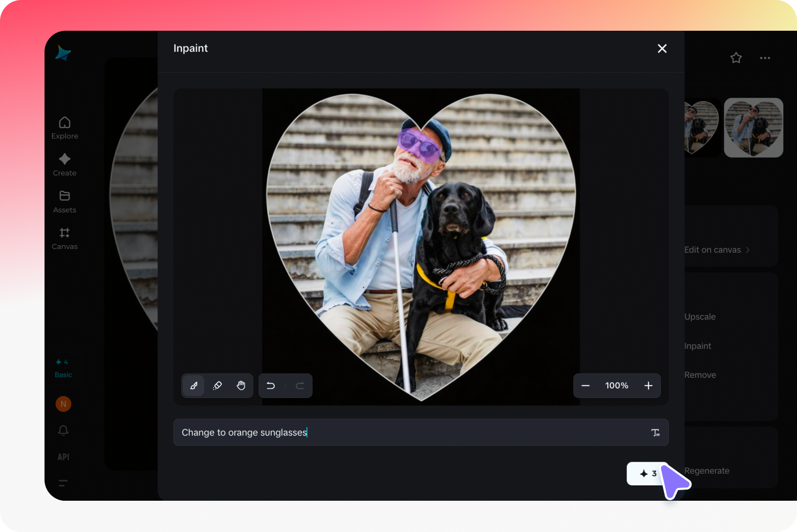The image size is (797, 532).
Task: Select the square photo thumbnail top right
Action: [x=753, y=127]
